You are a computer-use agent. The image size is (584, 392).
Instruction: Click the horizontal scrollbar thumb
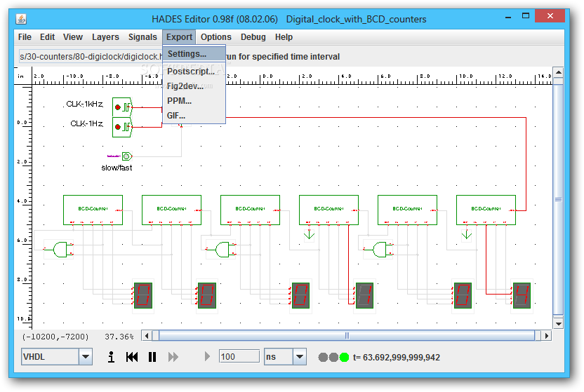[x=347, y=336]
